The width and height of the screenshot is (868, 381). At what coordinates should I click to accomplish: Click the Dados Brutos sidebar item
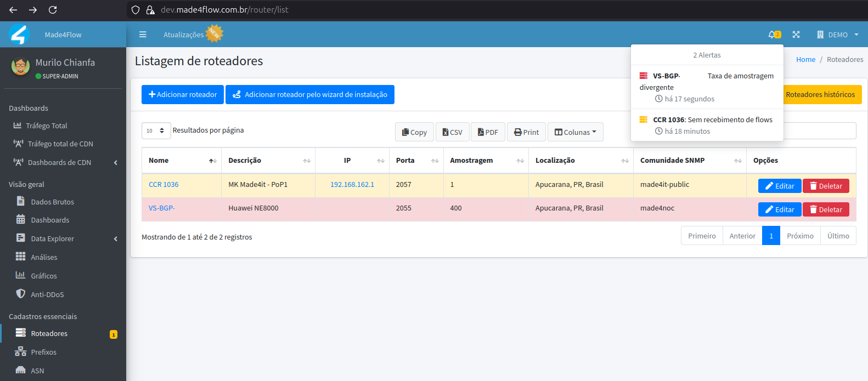click(x=52, y=202)
